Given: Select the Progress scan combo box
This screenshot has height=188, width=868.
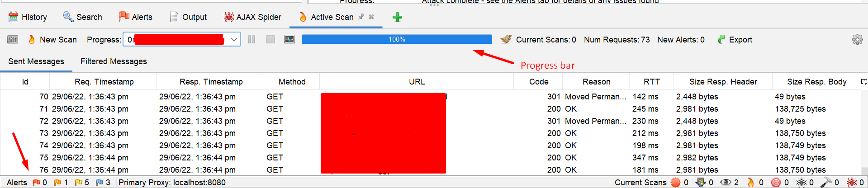Looking at the screenshot, I should pos(182,40).
